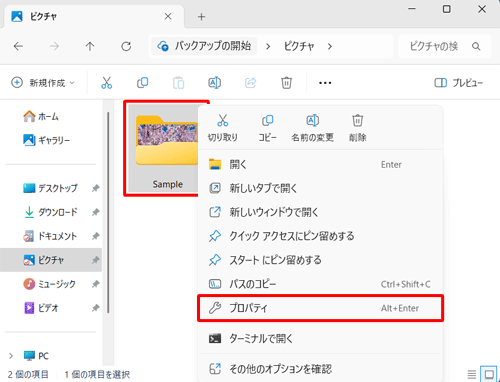Open デスクトップ in the sidebar

click(x=50, y=188)
